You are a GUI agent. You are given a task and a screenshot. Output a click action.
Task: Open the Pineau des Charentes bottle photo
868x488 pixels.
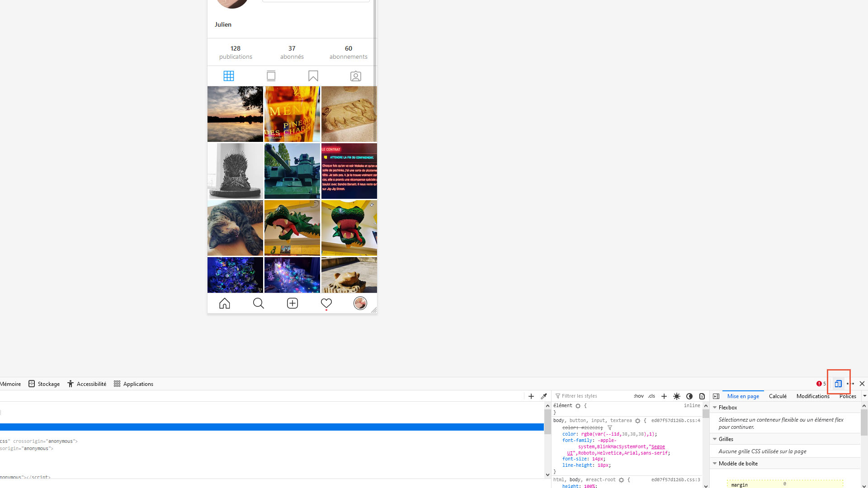(x=292, y=114)
